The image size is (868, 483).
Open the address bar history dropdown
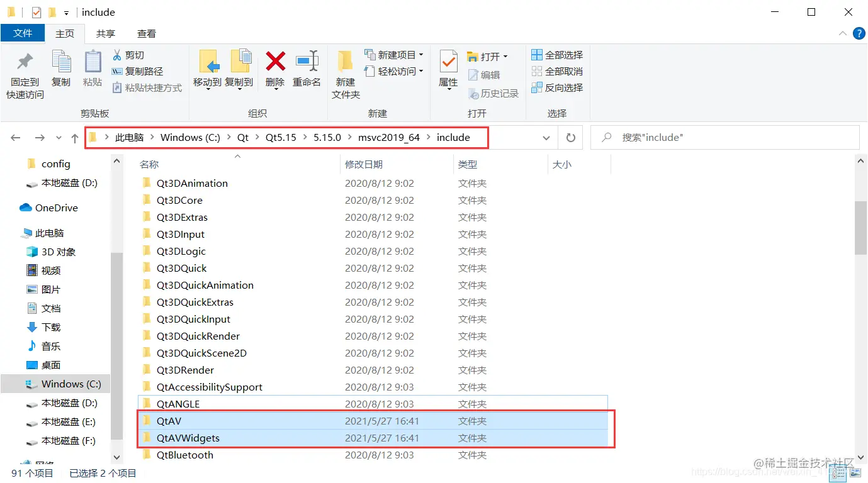[546, 137]
